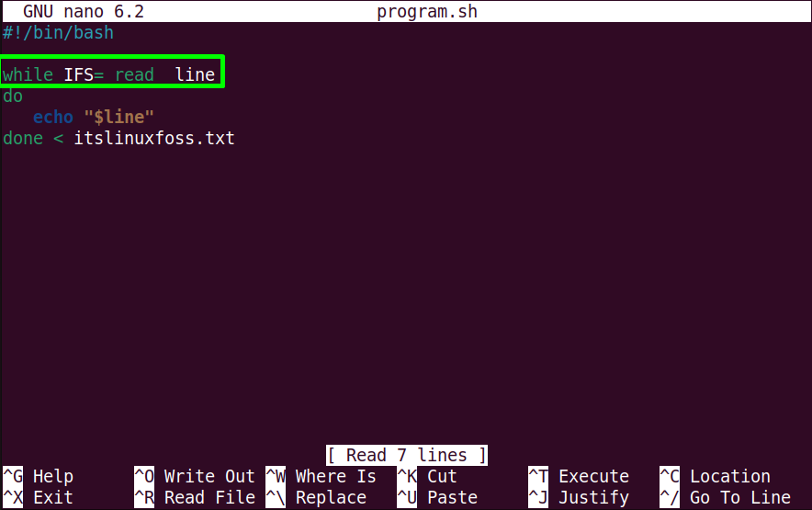Choose the ^/ Go To Line shortcut
Image resolution: width=812 pixels, height=510 pixels.
click(726, 497)
